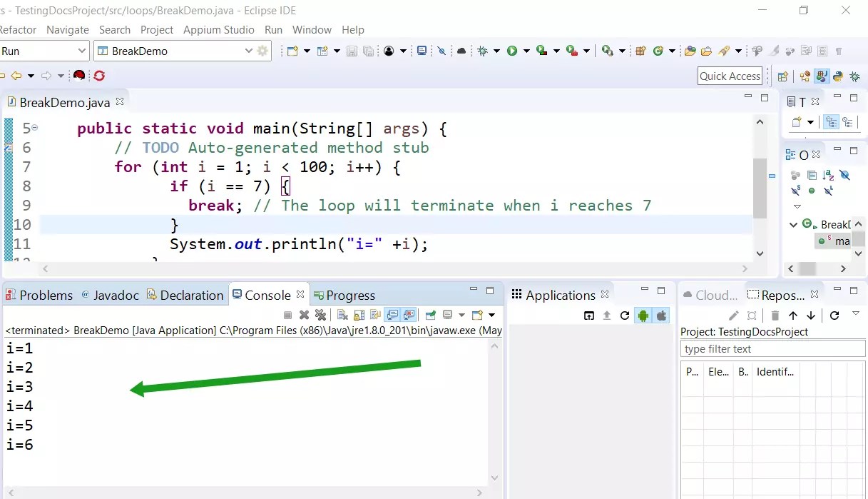The height and width of the screenshot is (499, 868).
Task: Click Clear Console icon
Action: click(342, 315)
